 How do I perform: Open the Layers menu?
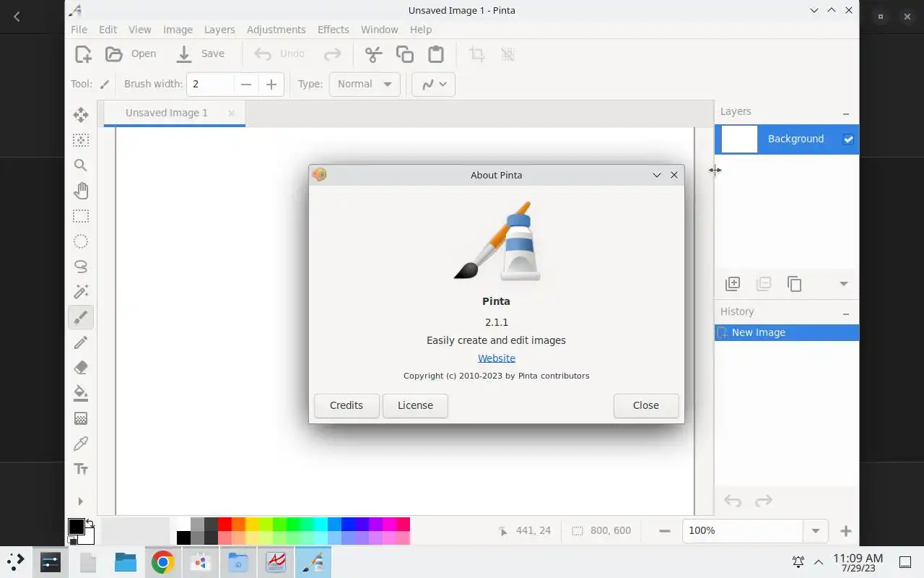(219, 30)
